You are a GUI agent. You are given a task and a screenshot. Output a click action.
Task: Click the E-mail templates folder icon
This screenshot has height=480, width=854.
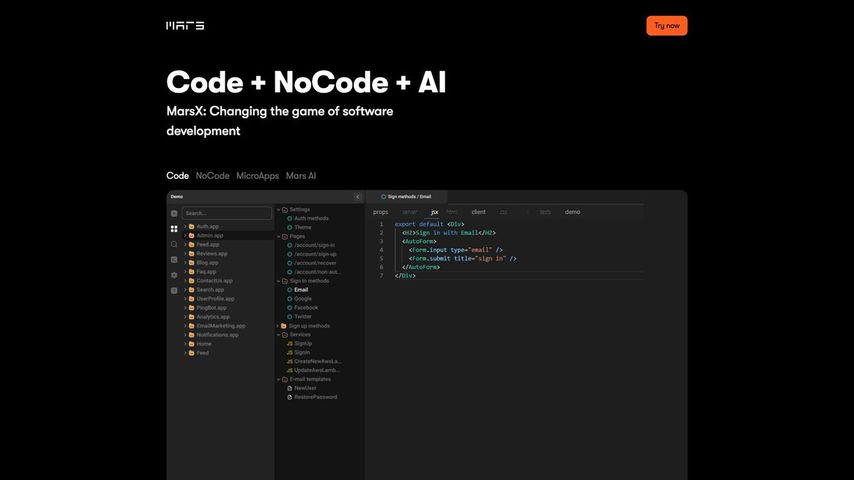click(x=285, y=379)
